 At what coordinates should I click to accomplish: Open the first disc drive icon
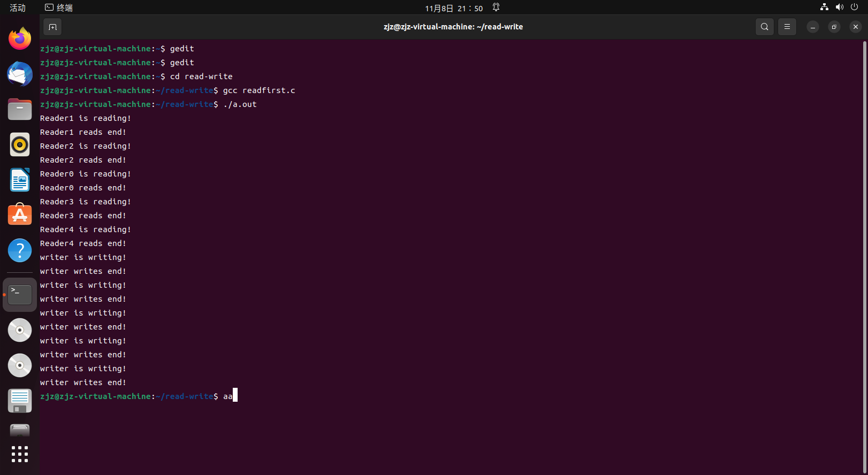(20, 330)
